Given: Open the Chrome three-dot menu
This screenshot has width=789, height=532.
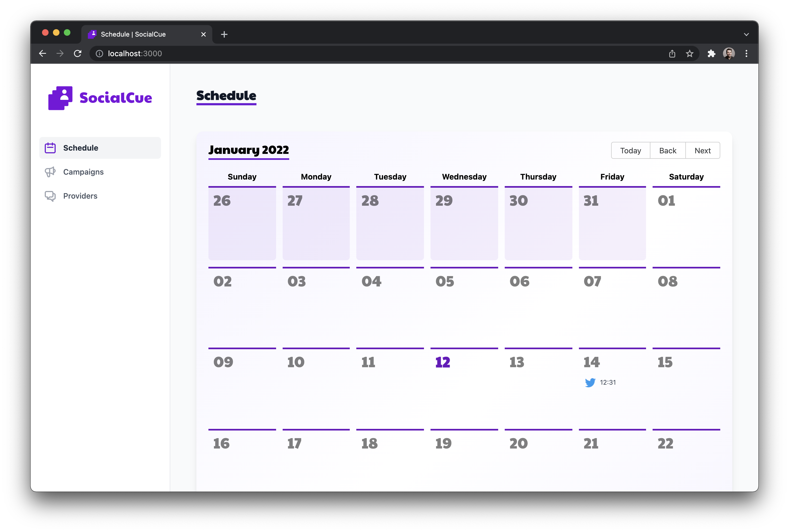Looking at the screenshot, I should (x=746, y=53).
